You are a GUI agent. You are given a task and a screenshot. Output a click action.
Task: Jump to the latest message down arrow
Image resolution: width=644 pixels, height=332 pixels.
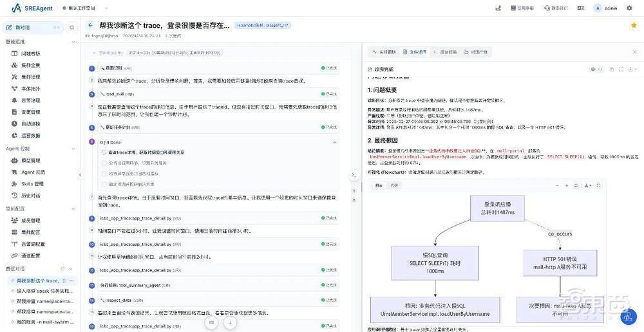coord(231,322)
